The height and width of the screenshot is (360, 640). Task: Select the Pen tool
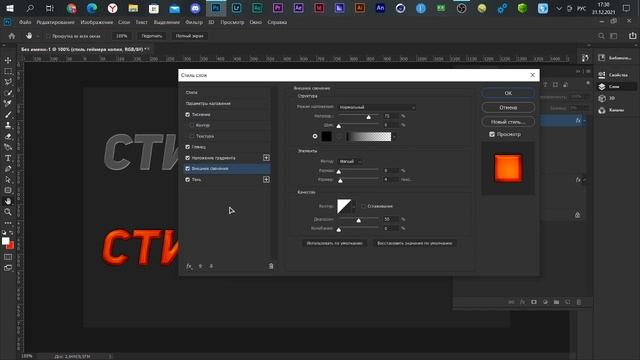coord(8,169)
